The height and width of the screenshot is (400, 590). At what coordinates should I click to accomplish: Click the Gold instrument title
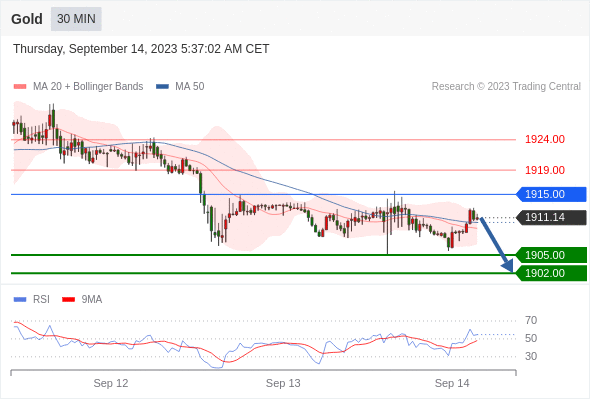(27, 19)
